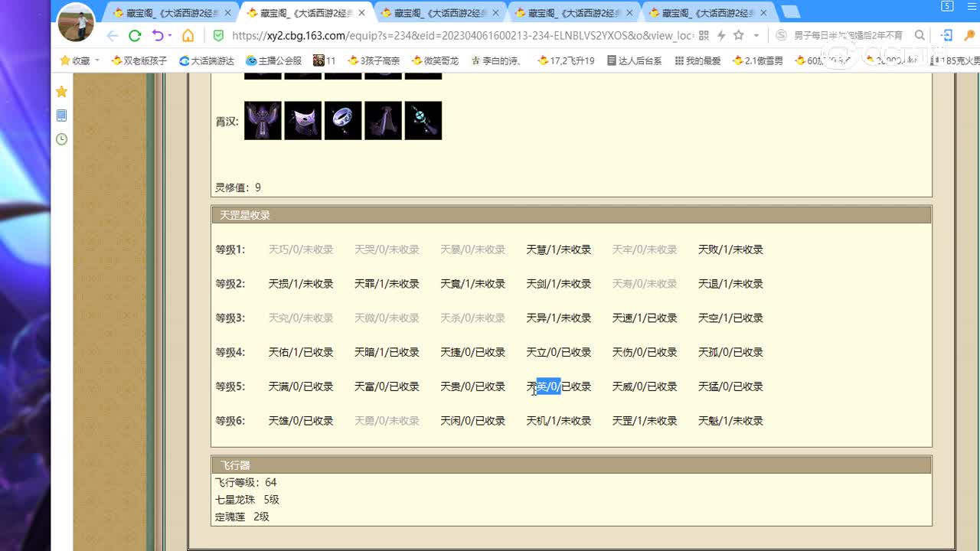Click the 天退/1/未收录 entry
980x551 pixels.
coord(730,284)
